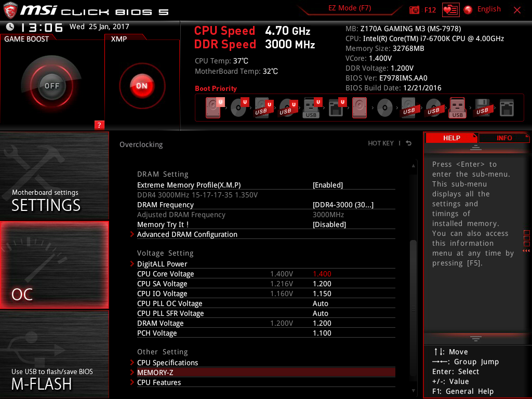The height and width of the screenshot is (399, 532).
Task: Click the side panel arrows on right edge
Action: click(526, 251)
